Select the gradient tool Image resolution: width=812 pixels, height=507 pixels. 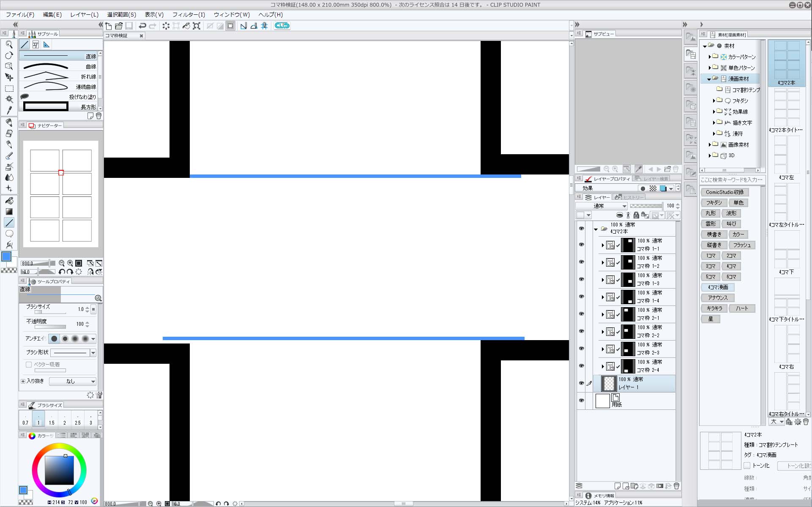(x=9, y=212)
